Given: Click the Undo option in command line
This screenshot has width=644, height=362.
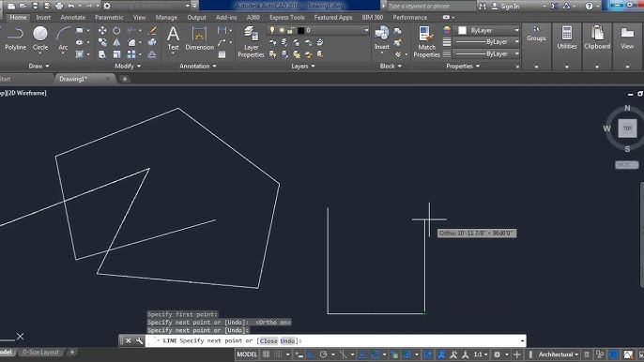Looking at the screenshot, I should (x=287, y=341).
